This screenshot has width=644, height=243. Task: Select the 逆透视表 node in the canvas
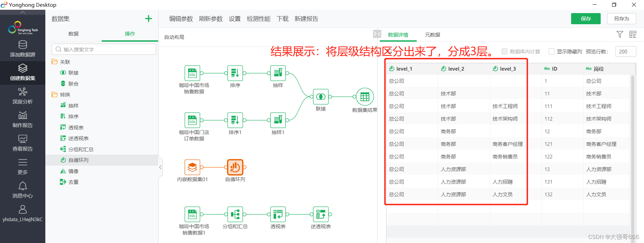321,214
